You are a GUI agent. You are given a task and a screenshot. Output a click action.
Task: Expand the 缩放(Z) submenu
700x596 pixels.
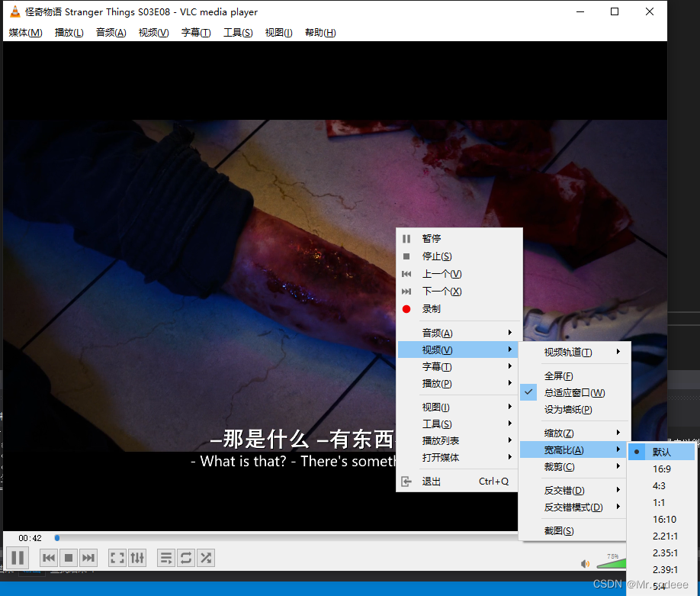click(x=574, y=433)
